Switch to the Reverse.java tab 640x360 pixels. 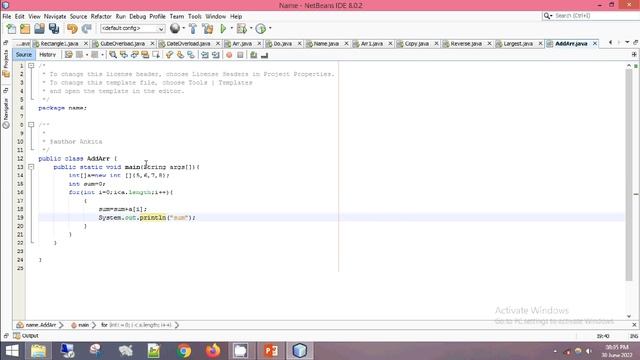(x=466, y=44)
